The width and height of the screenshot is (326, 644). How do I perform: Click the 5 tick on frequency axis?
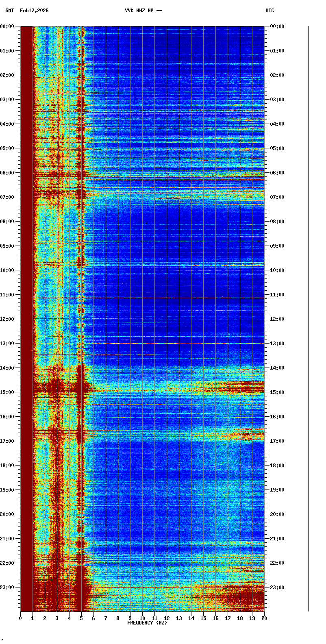coord(81,618)
